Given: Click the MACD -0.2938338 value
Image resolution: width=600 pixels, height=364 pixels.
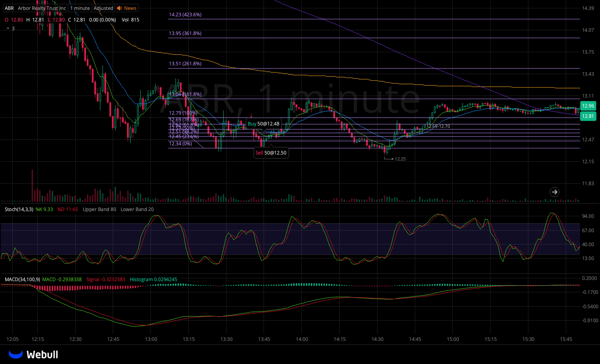Looking at the screenshot, I should (x=62, y=279).
